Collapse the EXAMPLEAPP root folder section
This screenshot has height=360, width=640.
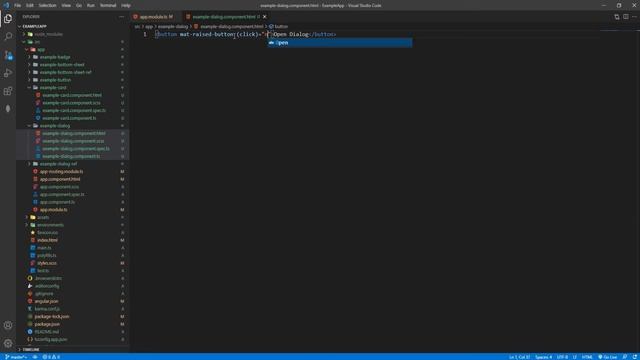[35, 26]
